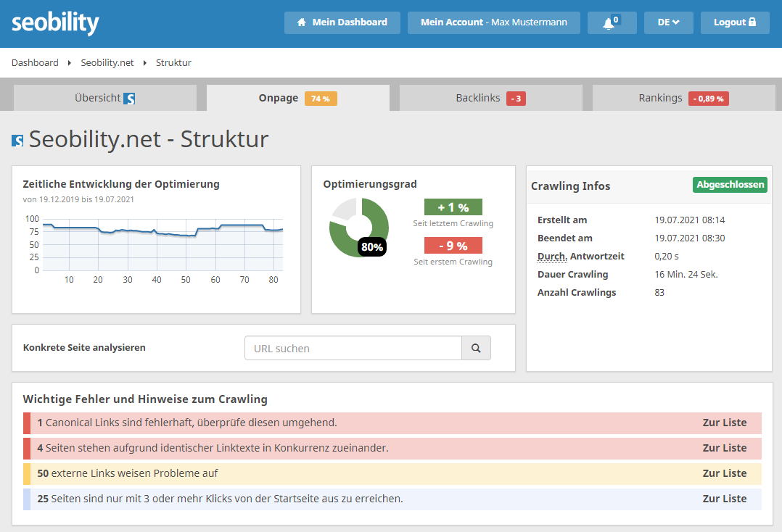The width and height of the screenshot is (782, 532).
Task: Select the Onpage tab
Action: coord(297,98)
